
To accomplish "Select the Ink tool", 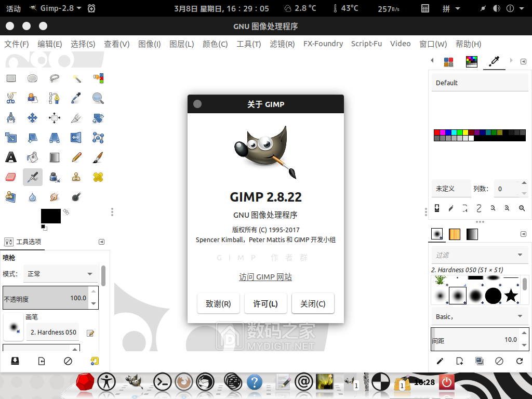I will tap(54, 177).
